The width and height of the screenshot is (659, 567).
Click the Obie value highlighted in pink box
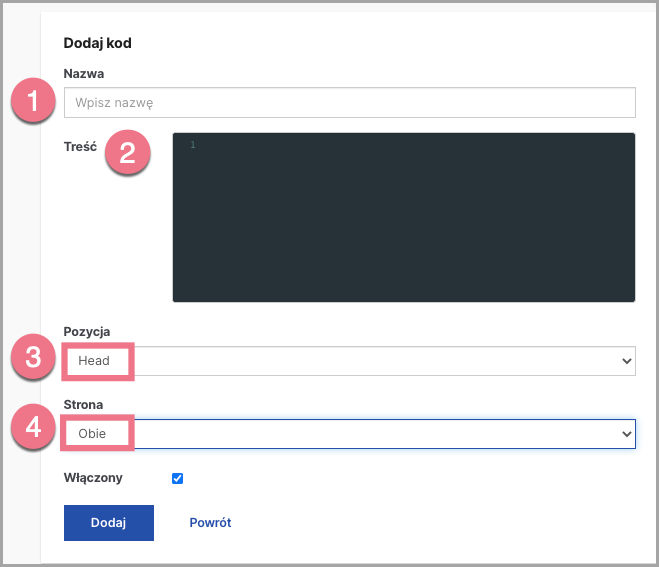[92, 433]
